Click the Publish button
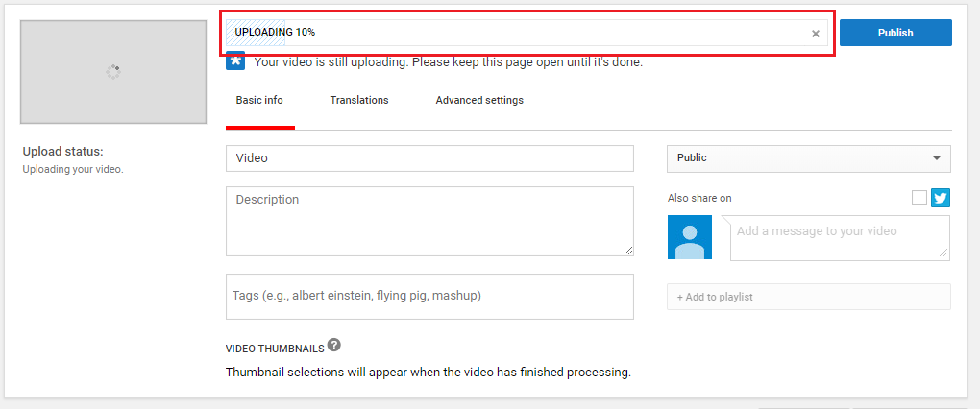This screenshot has width=980, height=409. tap(895, 33)
